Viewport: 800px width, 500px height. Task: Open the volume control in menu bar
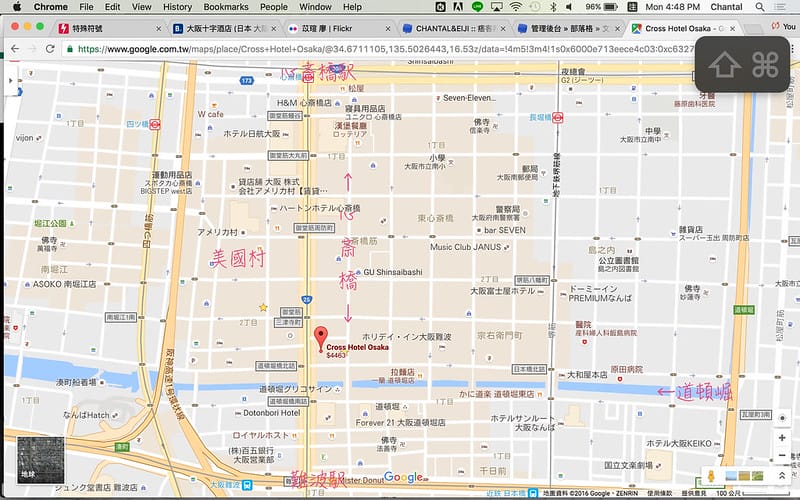[569, 7]
